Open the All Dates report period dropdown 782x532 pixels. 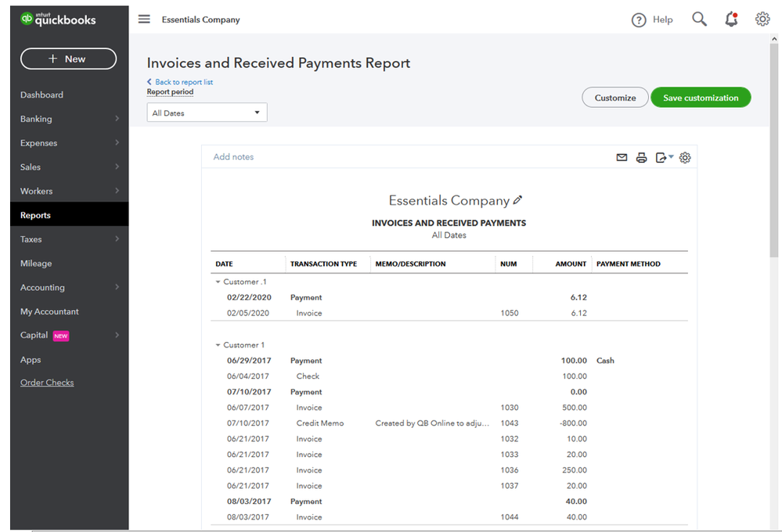tap(207, 113)
